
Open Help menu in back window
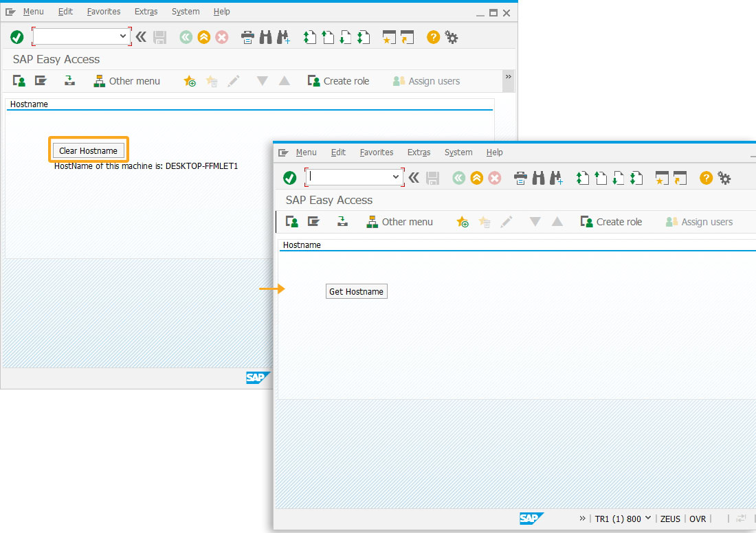(x=222, y=12)
